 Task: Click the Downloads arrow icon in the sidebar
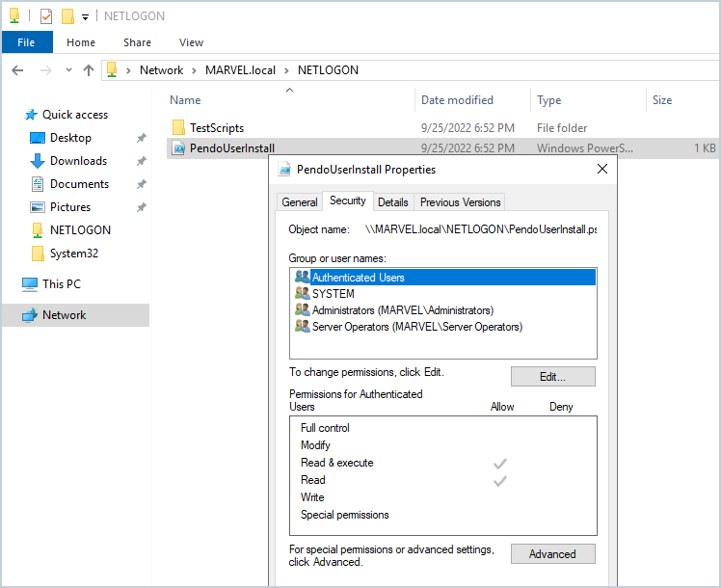pos(38,160)
